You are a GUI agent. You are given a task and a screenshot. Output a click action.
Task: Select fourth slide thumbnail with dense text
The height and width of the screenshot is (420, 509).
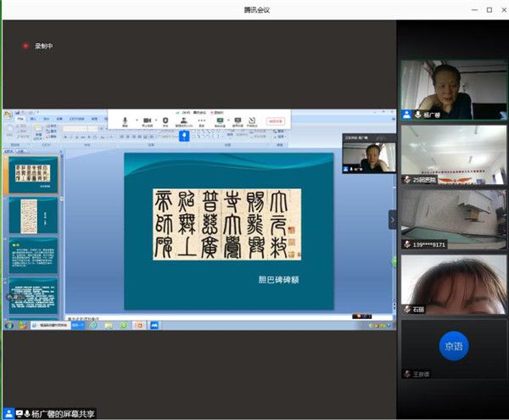33,296
